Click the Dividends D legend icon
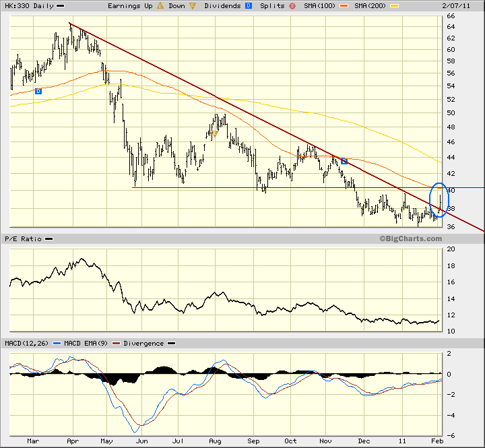 point(249,6)
